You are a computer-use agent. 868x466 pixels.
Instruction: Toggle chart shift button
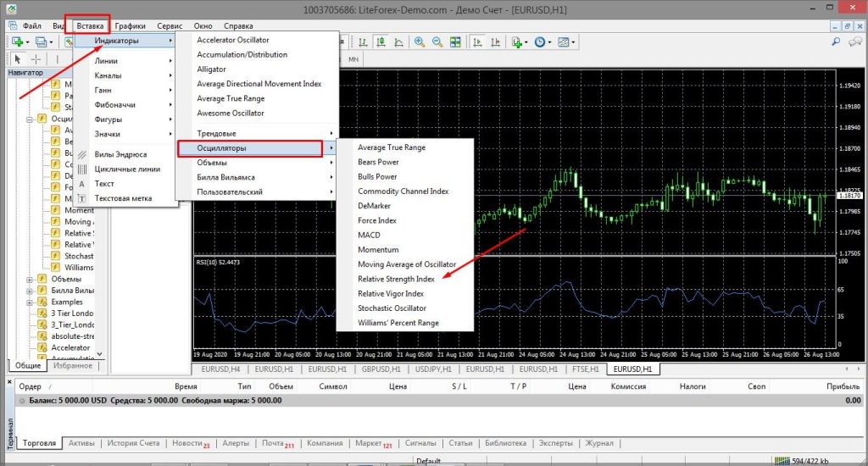495,42
